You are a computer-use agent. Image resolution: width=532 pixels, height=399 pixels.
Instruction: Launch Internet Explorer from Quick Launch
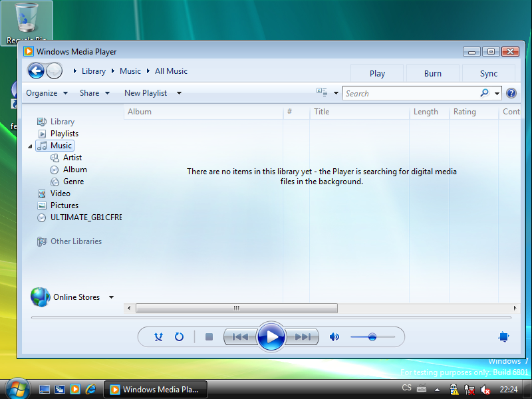coord(90,389)
